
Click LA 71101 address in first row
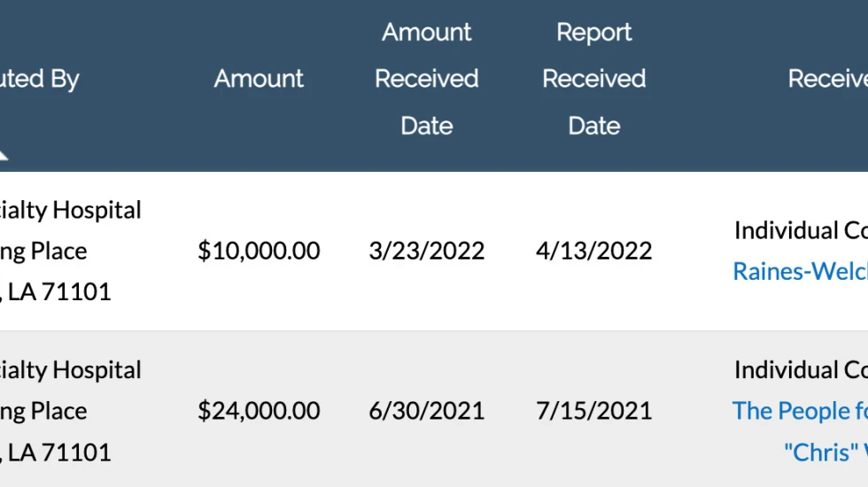coord(58,292)
